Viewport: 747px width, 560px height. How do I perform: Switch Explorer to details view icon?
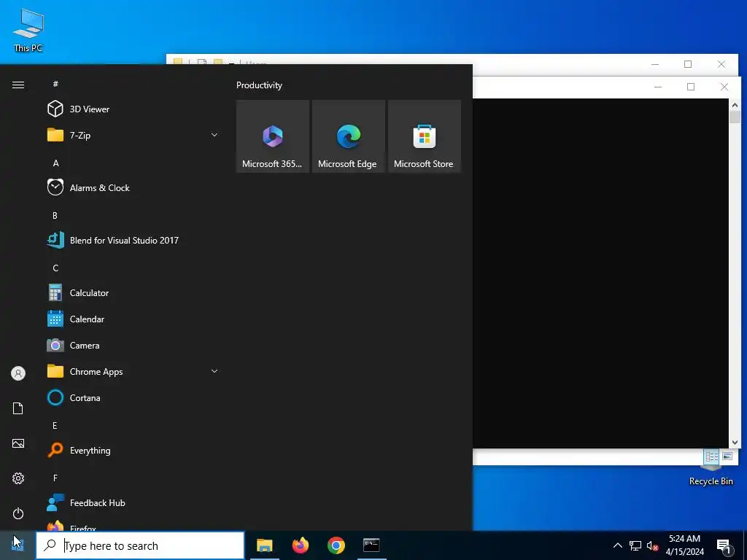coord(712,456)
